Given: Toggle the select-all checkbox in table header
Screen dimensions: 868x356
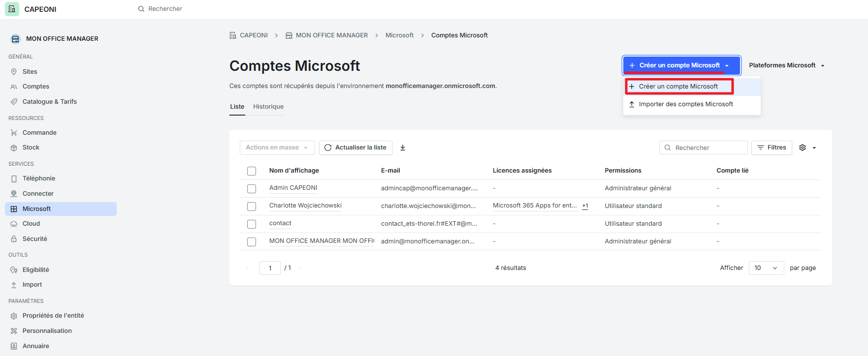Looking at the screenshot, I should click(252, 171).
